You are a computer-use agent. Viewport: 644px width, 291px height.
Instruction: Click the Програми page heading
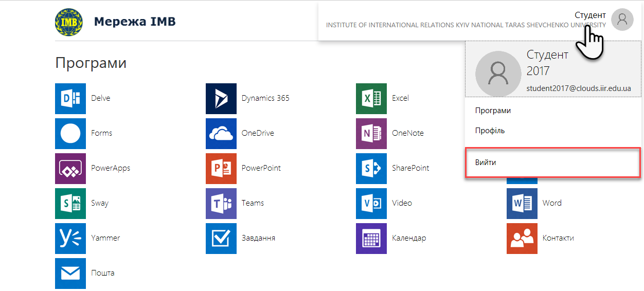click(x=91, y=63)
